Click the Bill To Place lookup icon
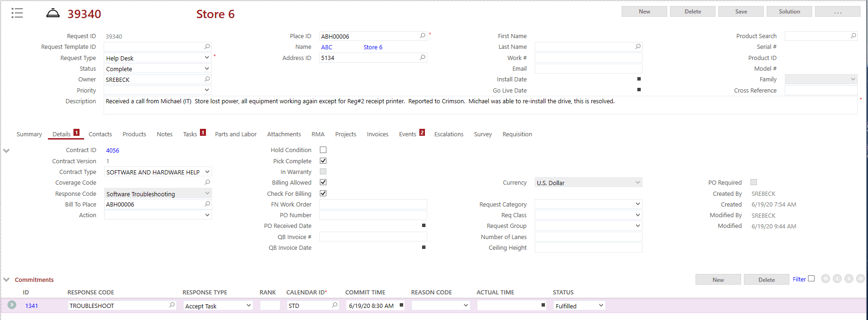The width and height of the screenshot is (868, 320). 207,204
